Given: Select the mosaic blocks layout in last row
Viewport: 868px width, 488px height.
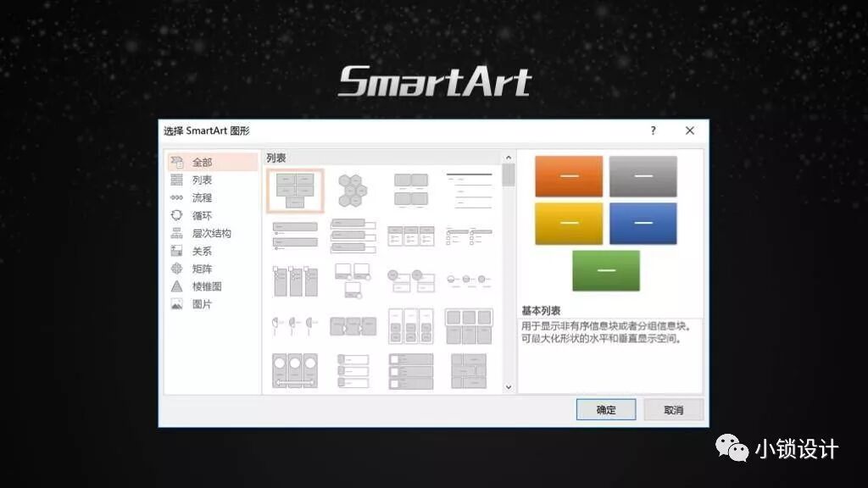Looking at the screenshot, I should [469, 371].
